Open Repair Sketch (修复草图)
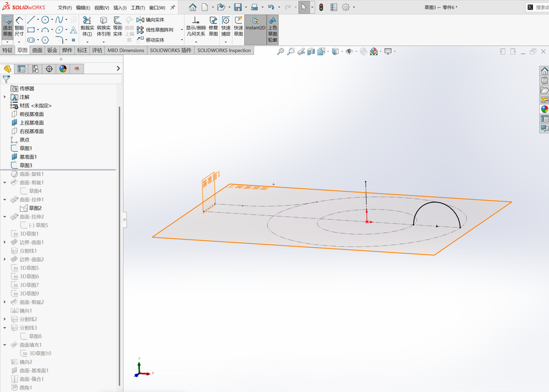The width and height of the screenshot is (549, 392). pos(213,27)
